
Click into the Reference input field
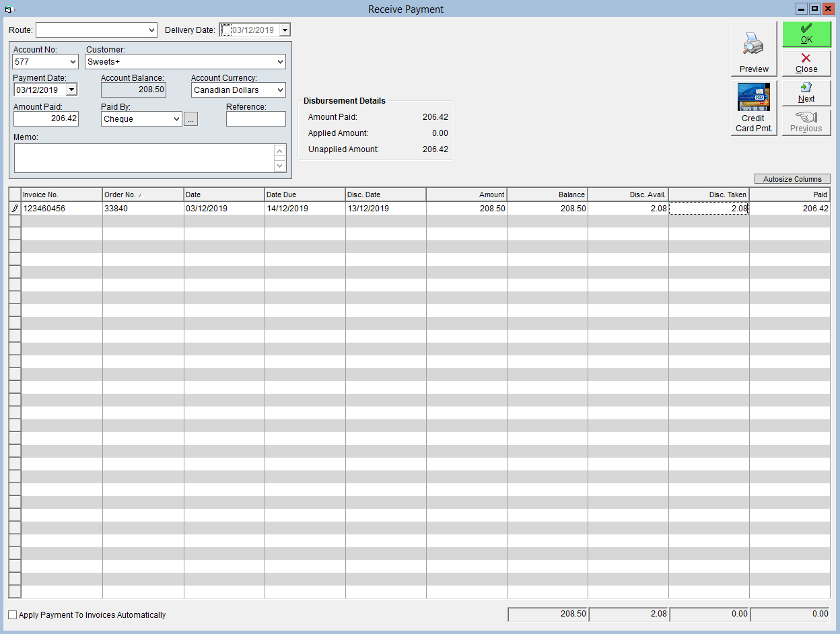tap(256, 119)
